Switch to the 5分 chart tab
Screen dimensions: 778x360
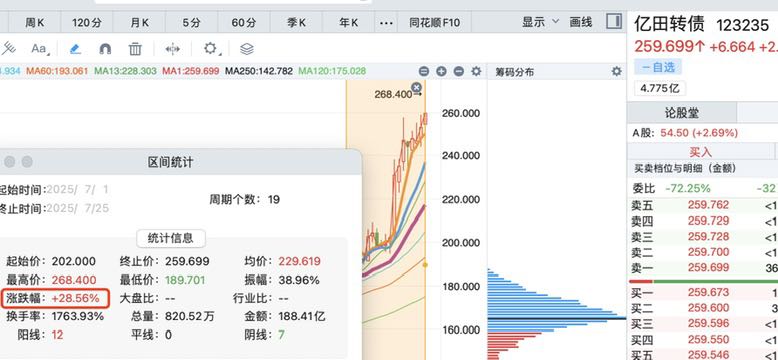(192, 22)
